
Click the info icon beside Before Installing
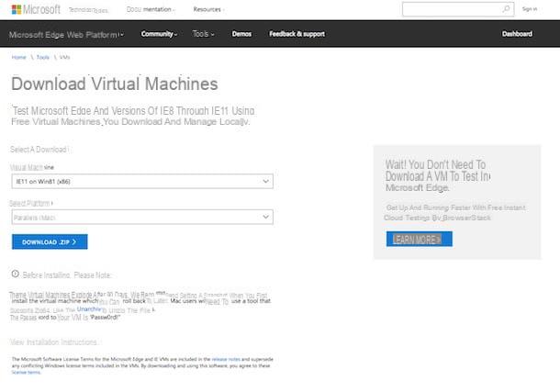pyautogui.click(x=15, y=274)
